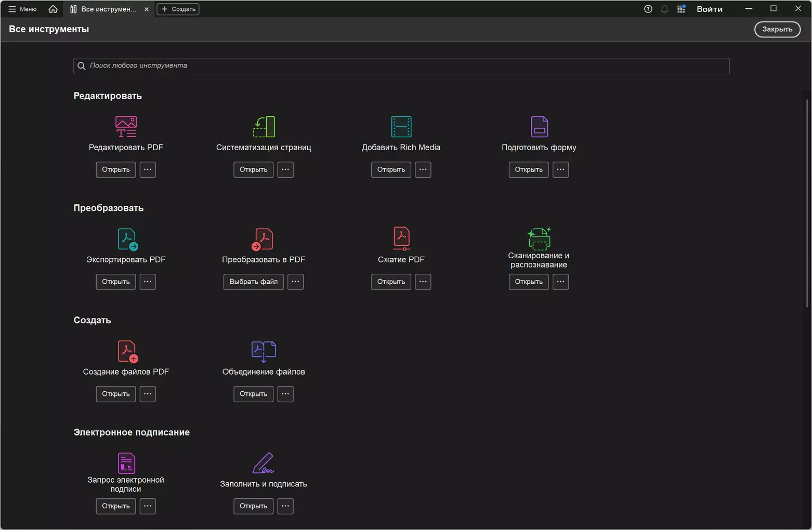Focus the Поиск любого инструмента search field
The height and width of the screenshot is (530, 812).
401,66
